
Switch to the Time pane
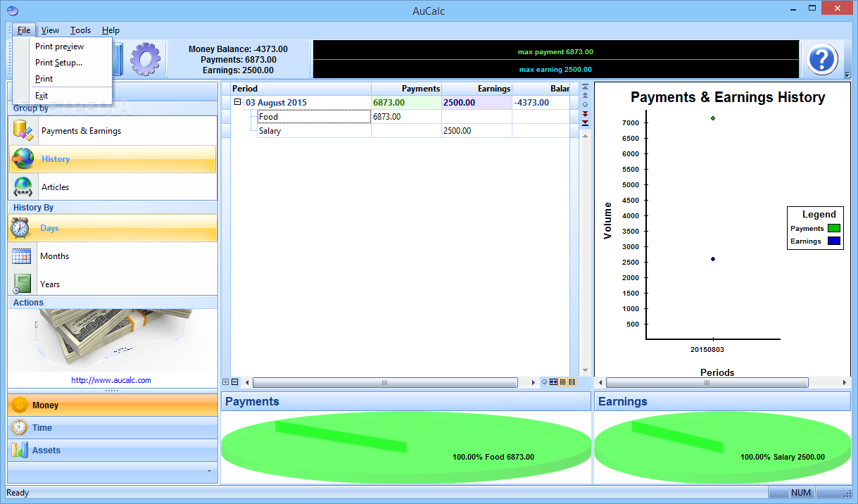click(x=113, y=428)
